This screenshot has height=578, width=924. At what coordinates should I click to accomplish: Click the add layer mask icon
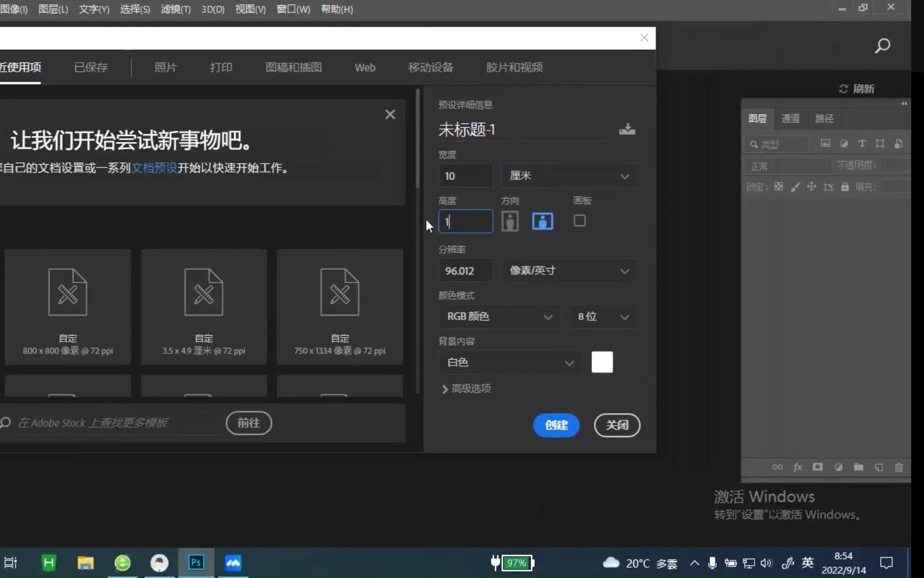pos(818,467)
